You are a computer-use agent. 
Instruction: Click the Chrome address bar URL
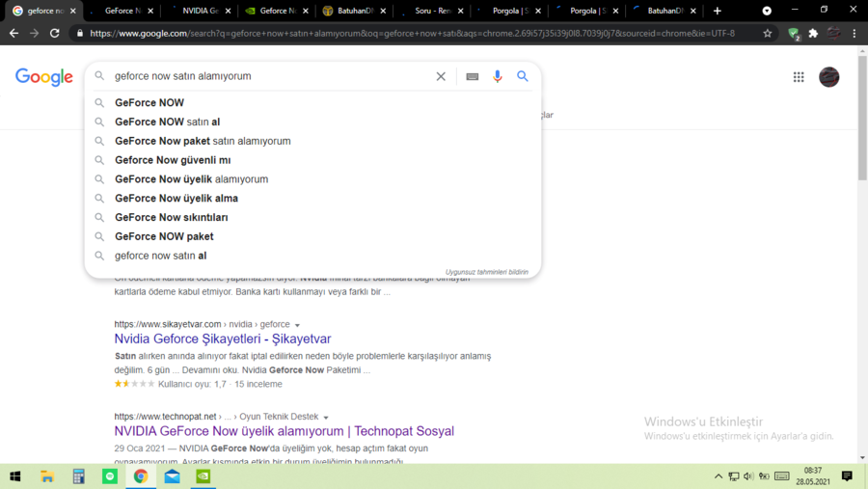coord(413,33)
